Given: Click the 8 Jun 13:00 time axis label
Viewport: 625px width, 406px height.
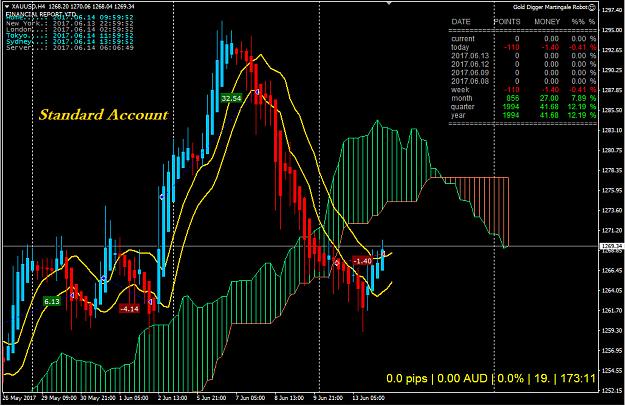Looking at the screenshot, I should pos(288,398).
